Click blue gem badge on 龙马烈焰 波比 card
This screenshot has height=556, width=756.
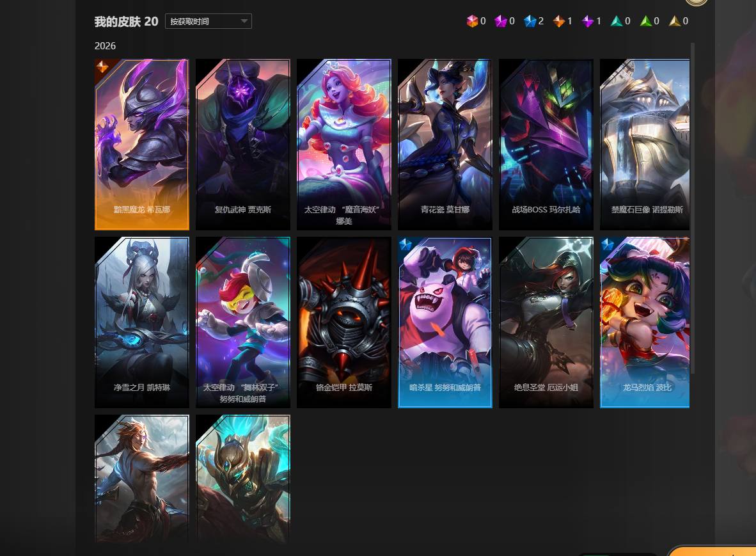[x=608, y=244]
